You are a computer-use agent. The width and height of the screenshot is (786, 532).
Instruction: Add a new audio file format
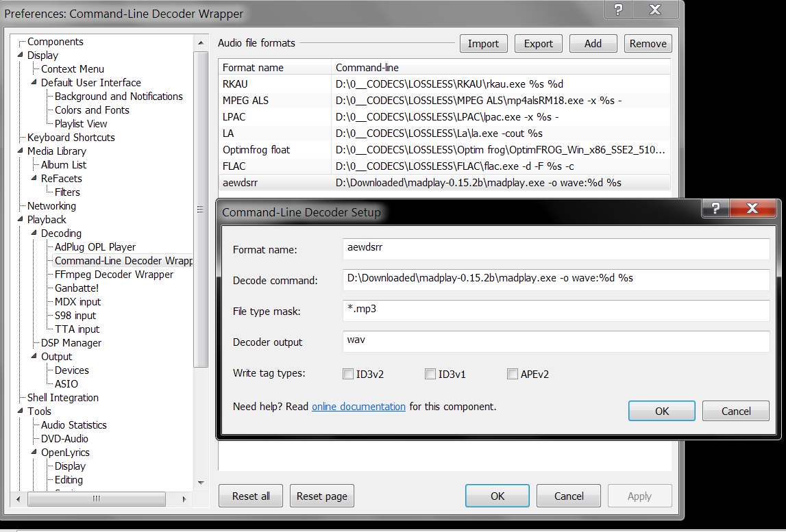pyautogui.click(x=593, y=44)
